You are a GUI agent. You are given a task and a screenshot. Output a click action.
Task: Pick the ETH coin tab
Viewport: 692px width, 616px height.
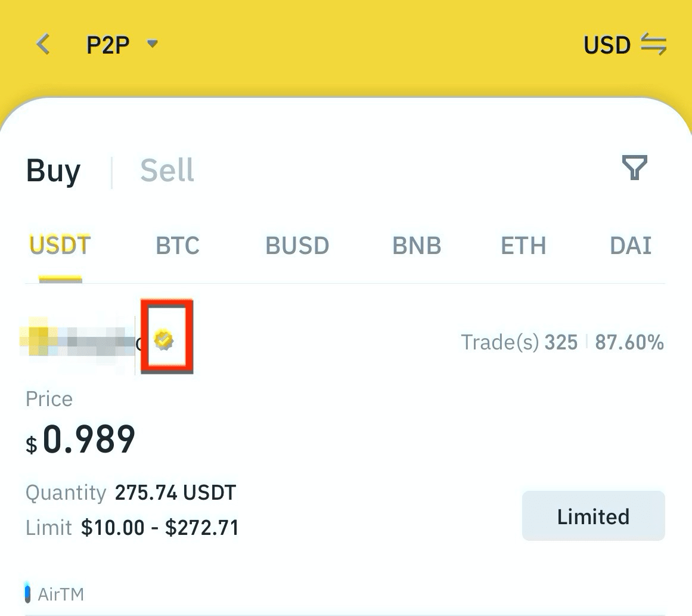click(523, 246)
